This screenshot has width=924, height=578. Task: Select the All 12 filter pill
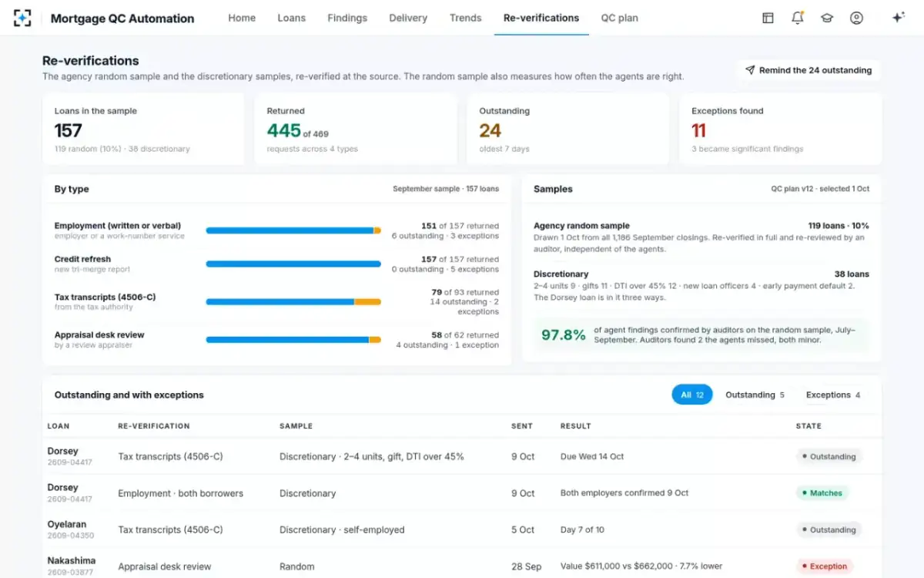coord(692,395)
